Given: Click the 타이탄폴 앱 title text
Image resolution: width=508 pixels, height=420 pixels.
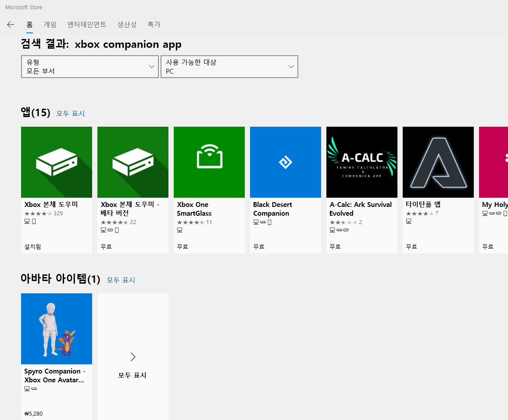Looking at the screenshot, I should pyautogui.click(x=423, y=205).
